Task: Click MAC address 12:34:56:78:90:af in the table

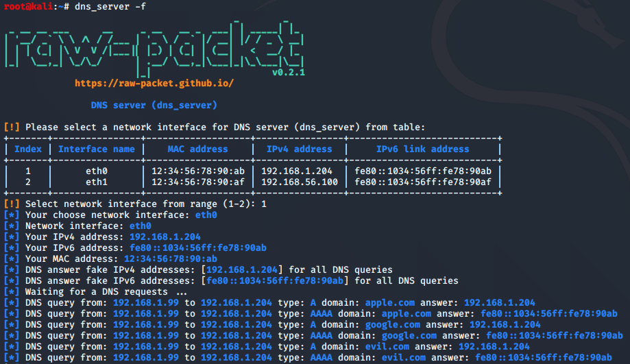Action: [197, 182]
